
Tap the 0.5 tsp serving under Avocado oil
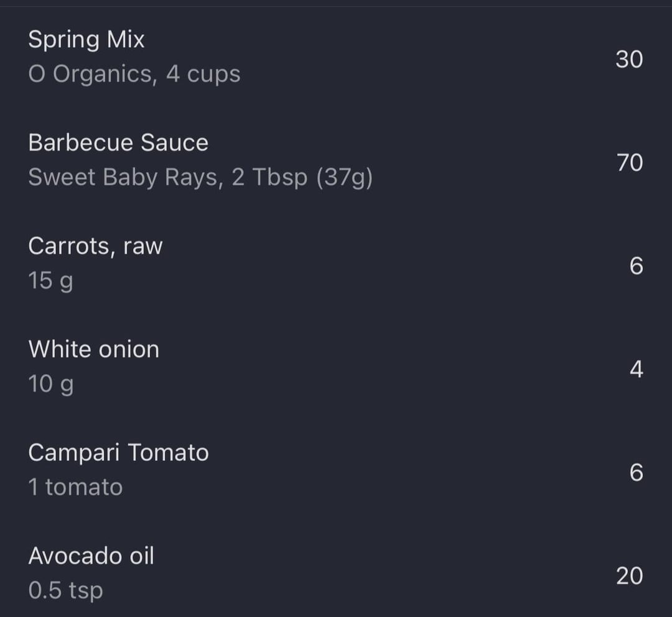tap(65, 591)
